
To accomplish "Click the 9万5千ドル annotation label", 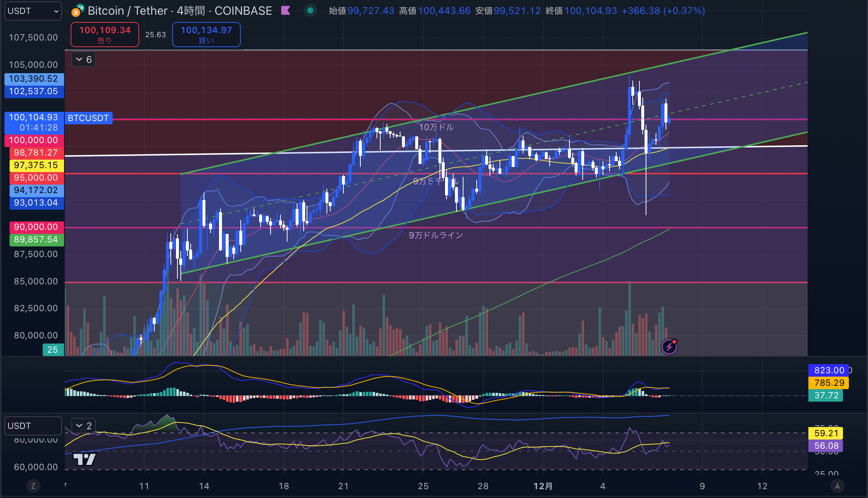I will pos(436,181).
